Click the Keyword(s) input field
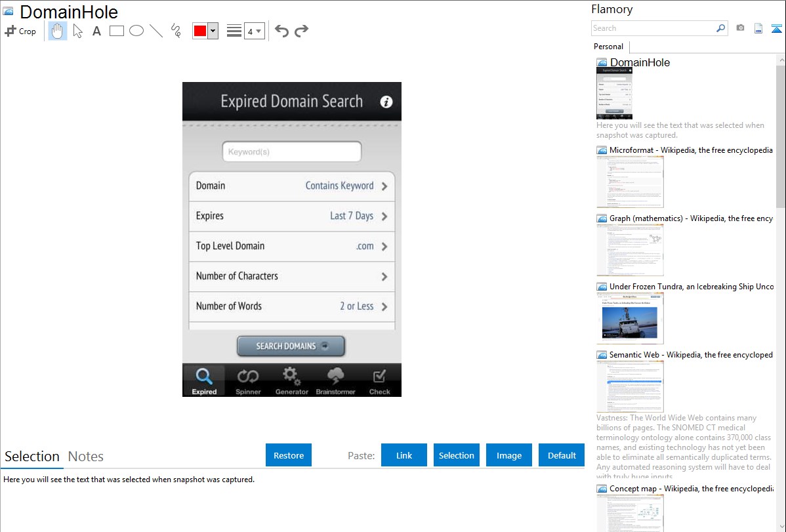 pyautogui.click(x=292, y=152)
